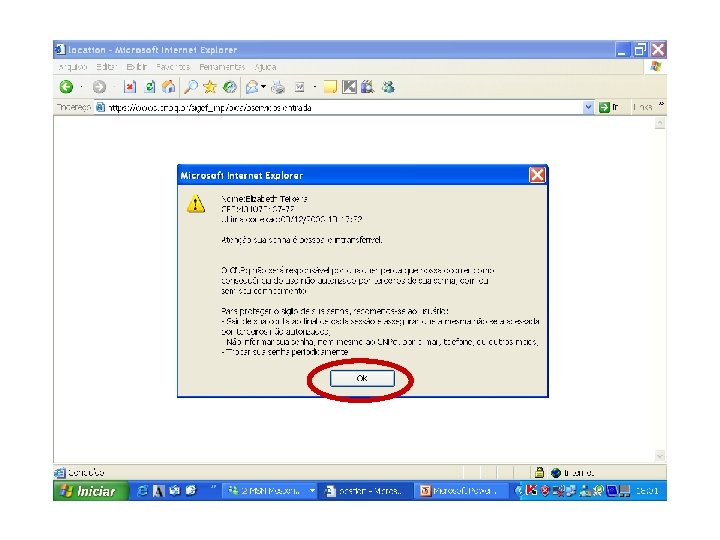Click the page scrollbar up arrow
The image size is (720, 540).
pyautogui.click(x=660, y=123)
